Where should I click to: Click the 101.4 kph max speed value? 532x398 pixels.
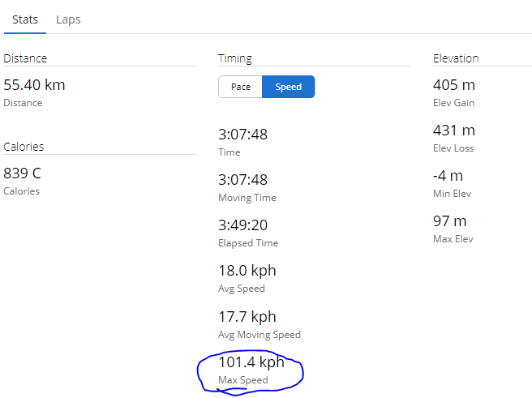(x=251, y=362)
